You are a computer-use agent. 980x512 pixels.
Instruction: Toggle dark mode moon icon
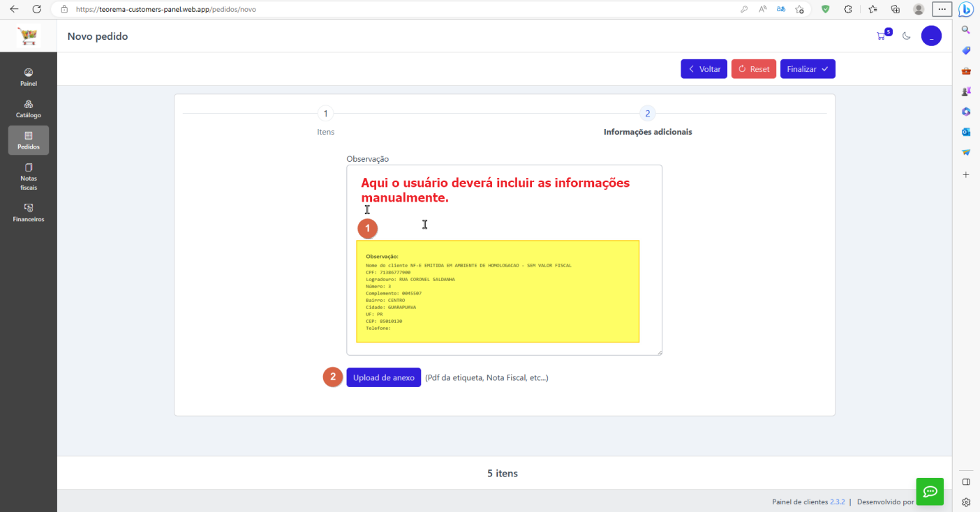[907, 36]
